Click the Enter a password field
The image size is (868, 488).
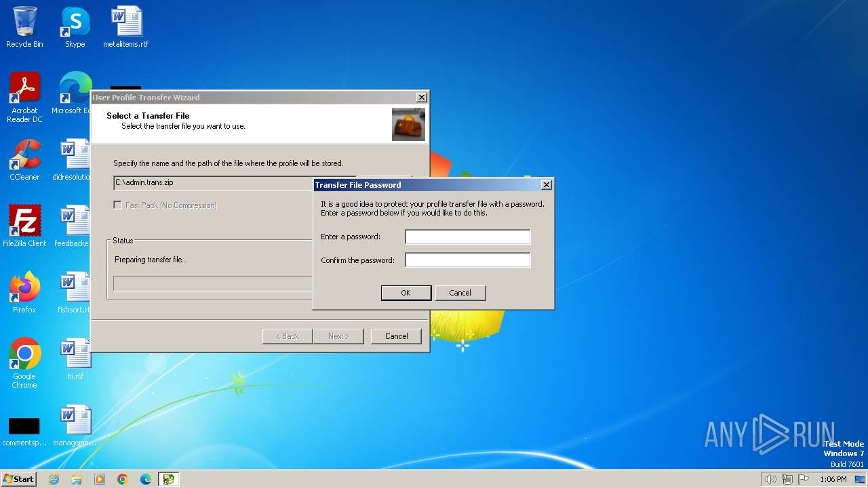tap(467, 237)
